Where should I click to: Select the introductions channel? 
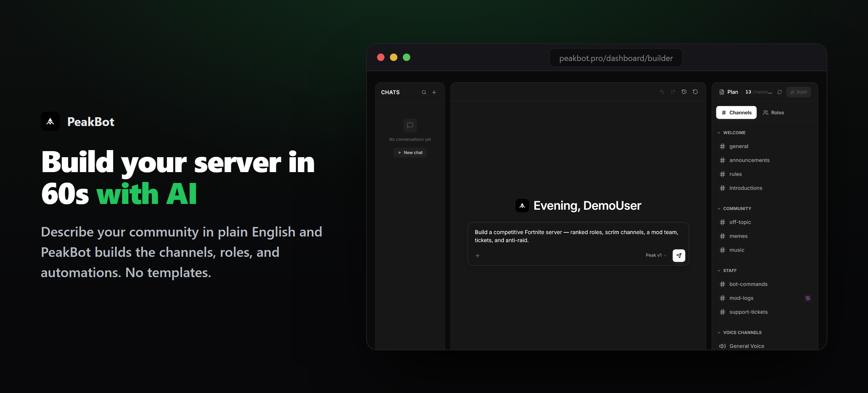tap(765, 188)
